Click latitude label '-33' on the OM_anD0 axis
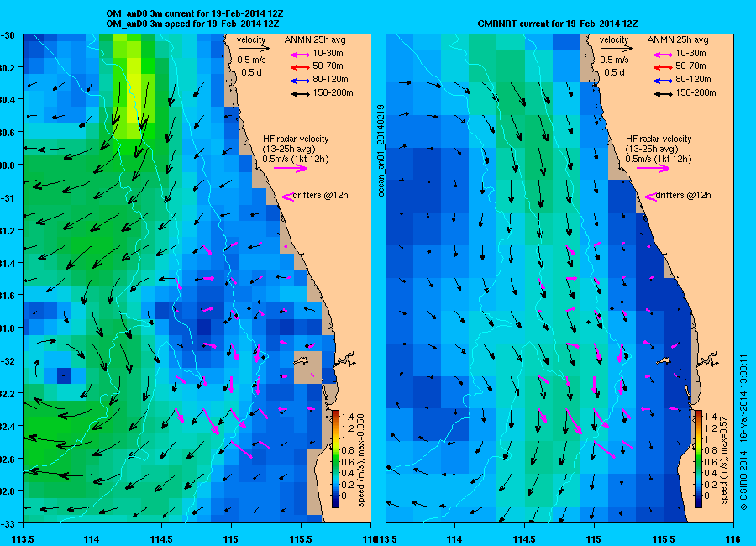Image resolution: width=756 pixels, height=546 pixels. tap(8, 523)
